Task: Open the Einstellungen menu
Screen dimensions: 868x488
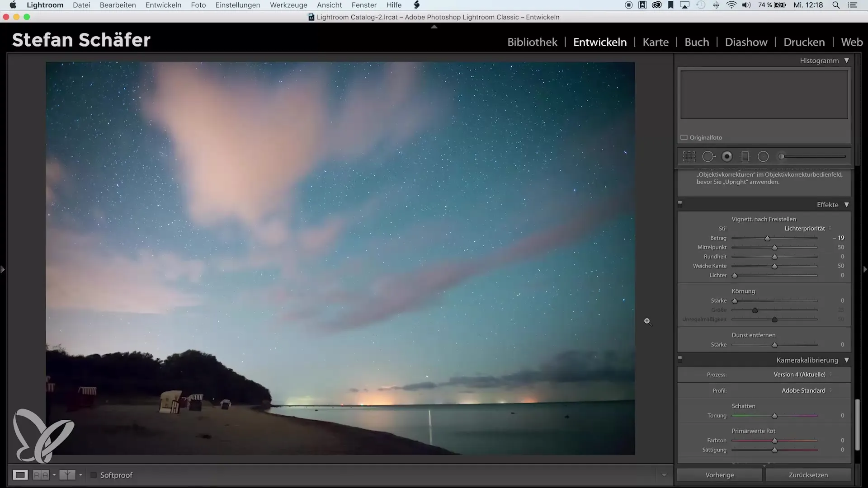Action: 237,5
